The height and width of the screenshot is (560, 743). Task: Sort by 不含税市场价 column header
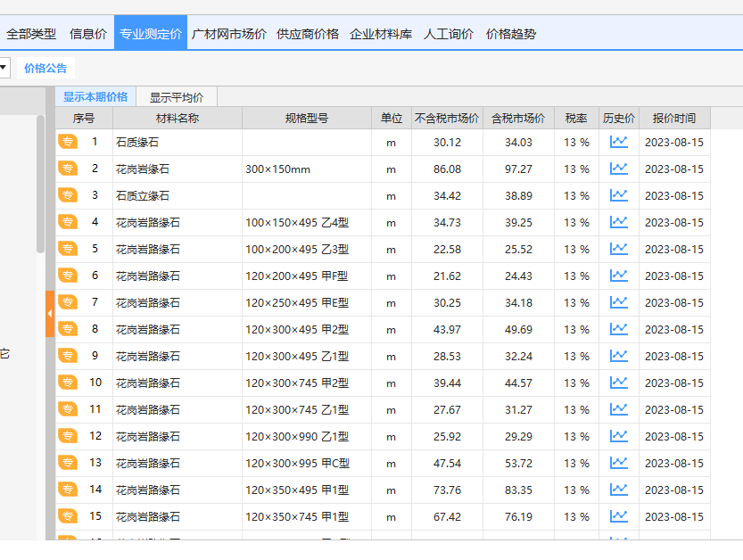[447, 118]
